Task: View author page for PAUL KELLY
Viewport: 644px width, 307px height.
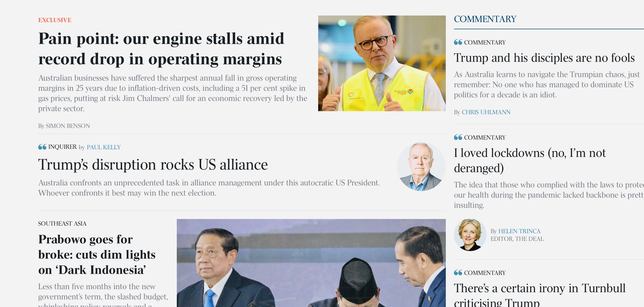Action: point(104,147)
